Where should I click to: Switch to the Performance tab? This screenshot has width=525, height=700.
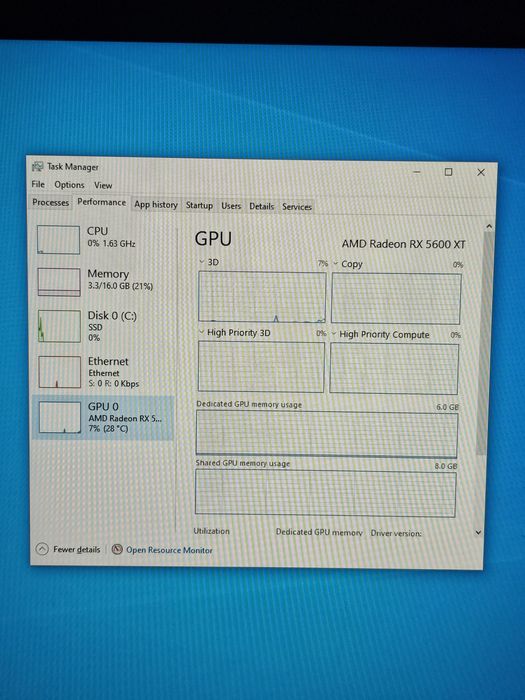point(101,202)
